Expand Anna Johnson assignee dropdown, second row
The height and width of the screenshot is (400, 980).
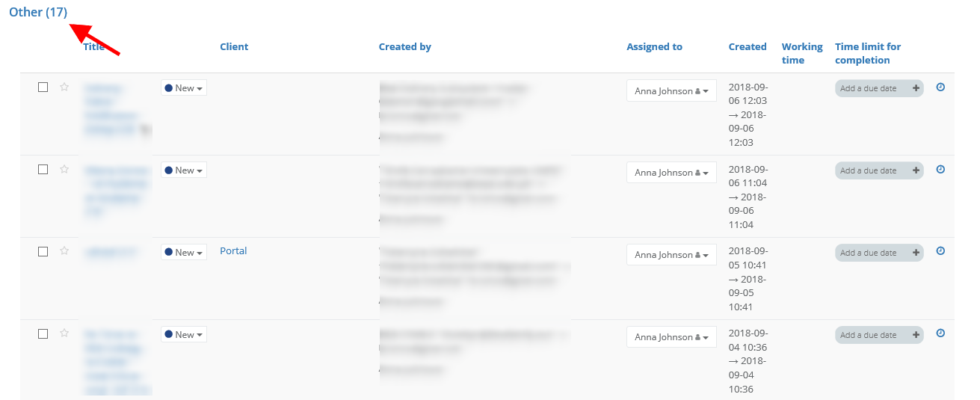[x=671, y=173]
